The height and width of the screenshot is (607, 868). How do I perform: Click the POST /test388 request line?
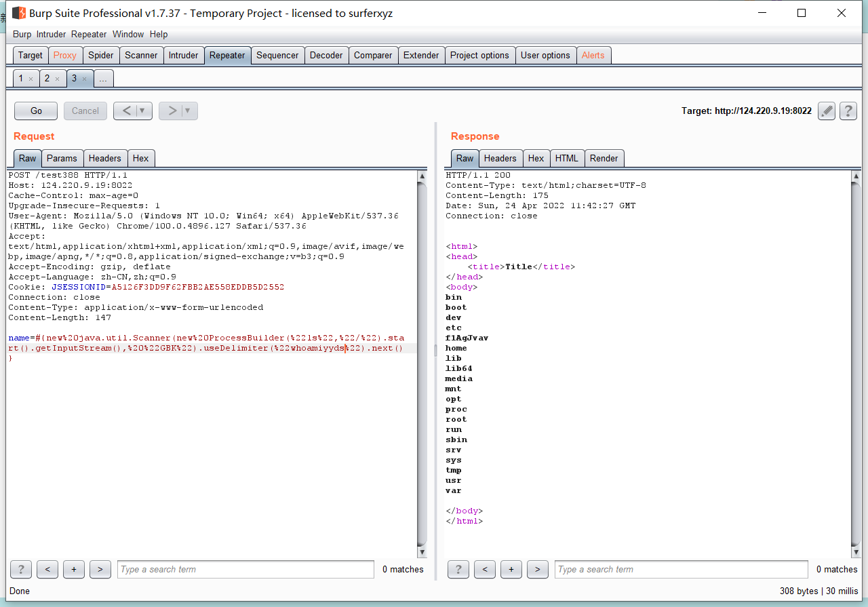68,175
